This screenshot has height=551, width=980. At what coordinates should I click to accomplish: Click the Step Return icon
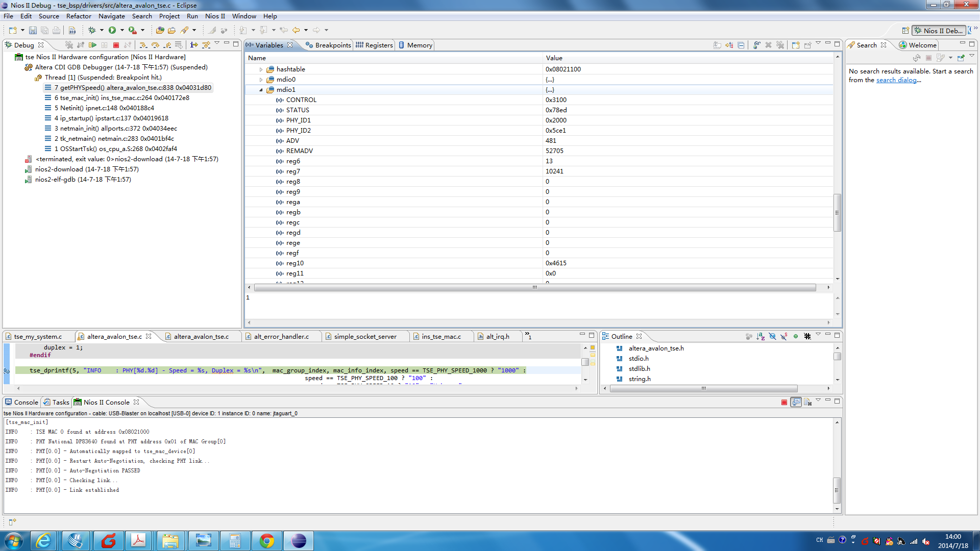167,45
